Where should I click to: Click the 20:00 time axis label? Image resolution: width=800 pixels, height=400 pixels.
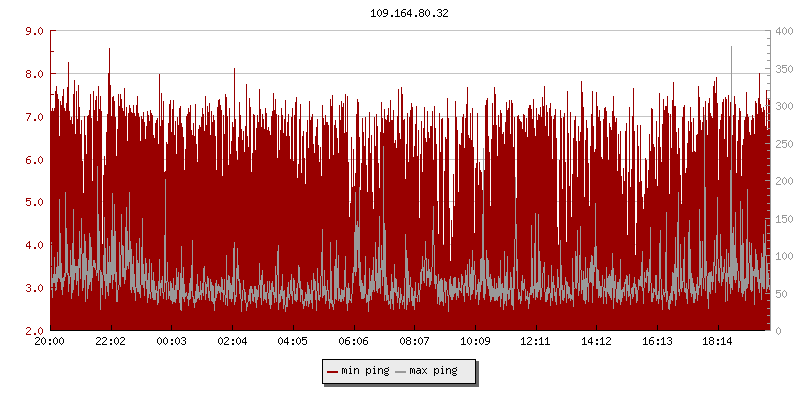tap(50, 341)
